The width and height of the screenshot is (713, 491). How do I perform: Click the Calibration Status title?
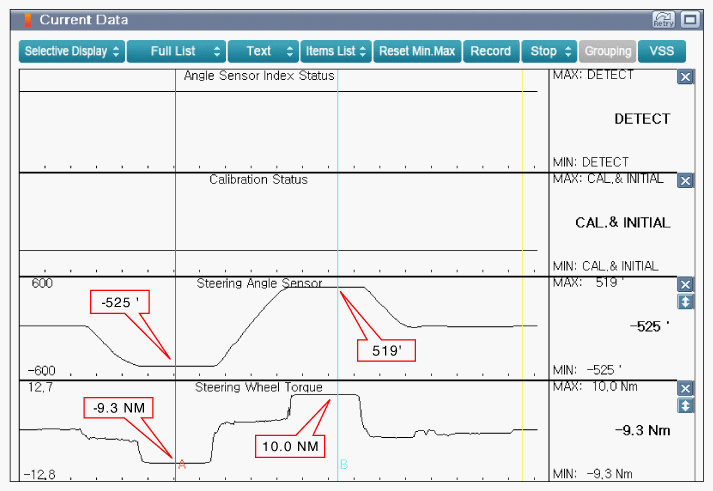(258, 180)
